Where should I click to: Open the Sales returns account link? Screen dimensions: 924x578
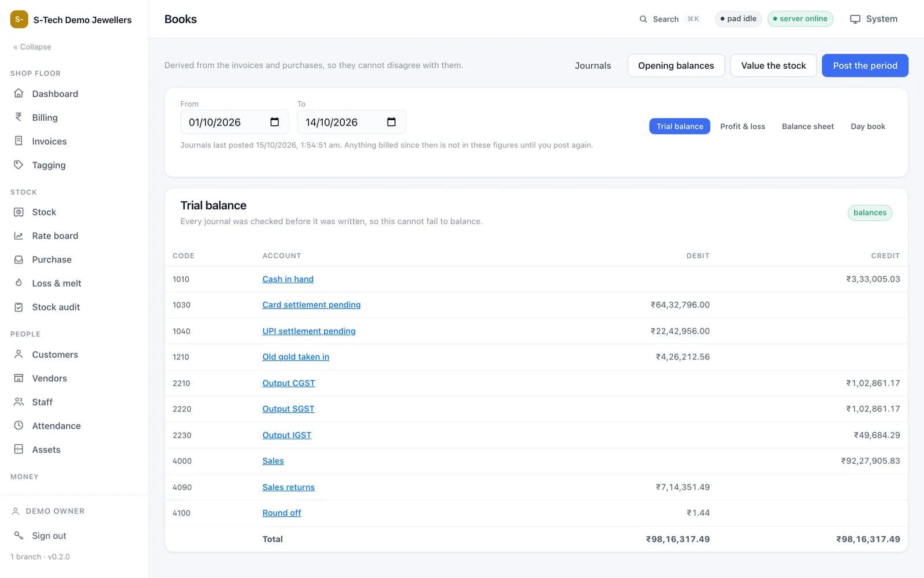tap(289, 487)
